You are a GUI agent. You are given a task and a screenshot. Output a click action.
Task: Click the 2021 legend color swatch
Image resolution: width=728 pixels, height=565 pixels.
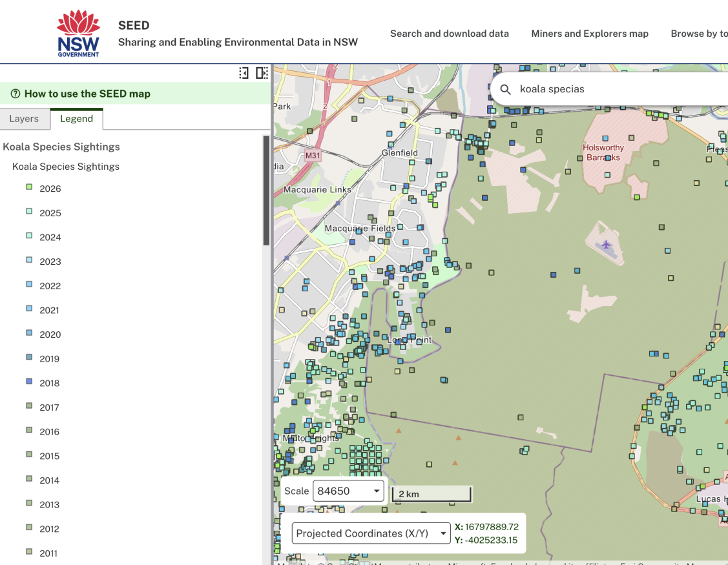29,309
